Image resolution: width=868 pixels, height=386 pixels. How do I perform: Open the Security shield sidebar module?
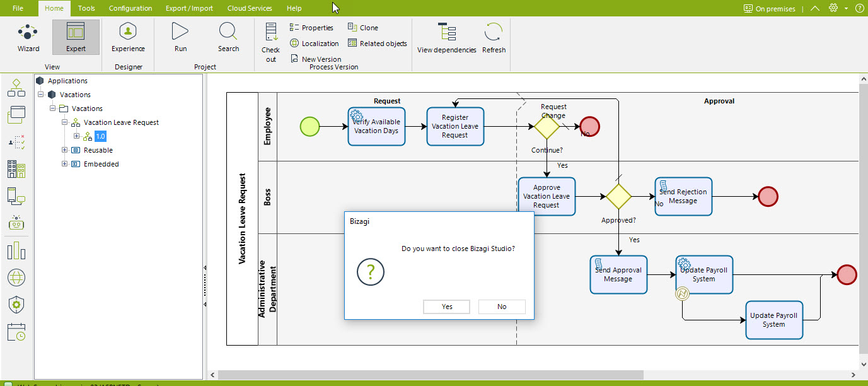tap(16, 305)
